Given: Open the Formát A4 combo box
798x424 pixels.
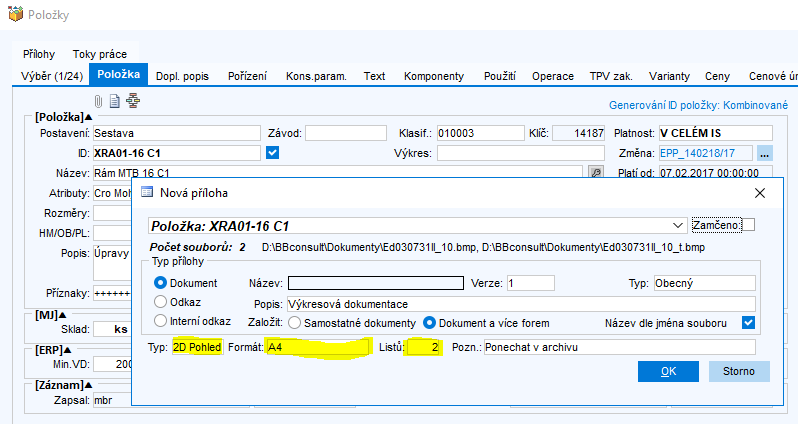Looking at the screenshot, I should 318,347.
